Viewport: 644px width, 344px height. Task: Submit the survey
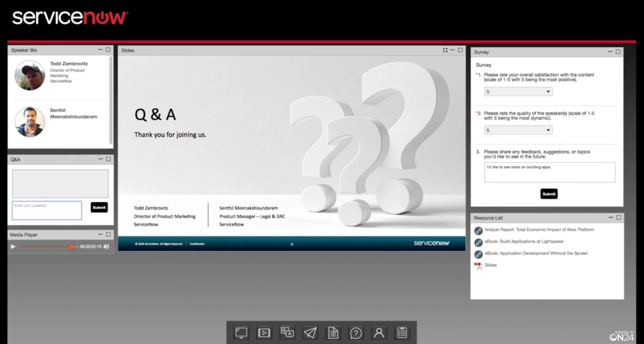click(548, 194)
